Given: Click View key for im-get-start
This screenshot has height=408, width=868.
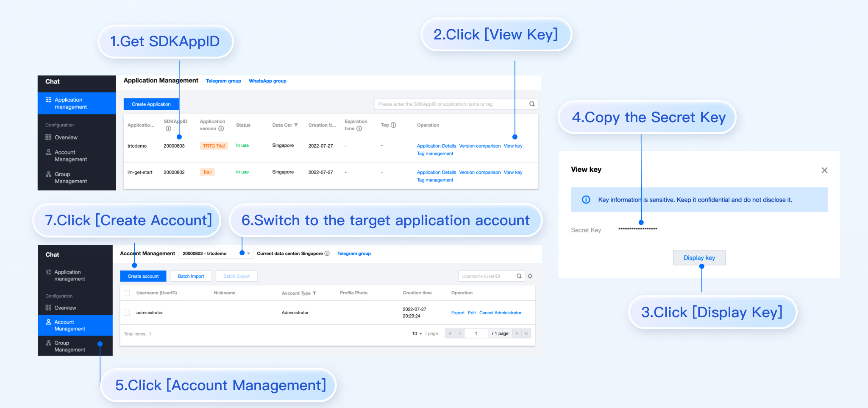Looking at the screenshot, I should (513, 172).
